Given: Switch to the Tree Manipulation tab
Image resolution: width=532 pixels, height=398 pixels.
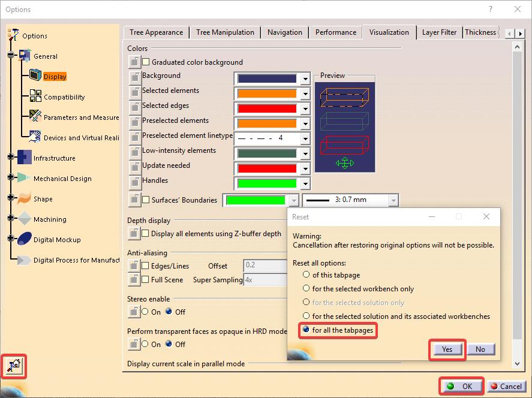Looking at the screenshot, I should click(225, 32).
